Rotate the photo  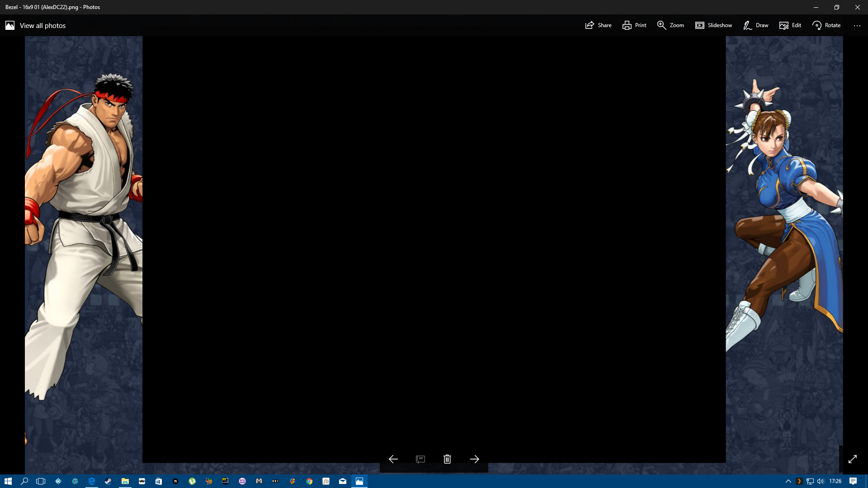pyautogui.click(x=826, y=25)
